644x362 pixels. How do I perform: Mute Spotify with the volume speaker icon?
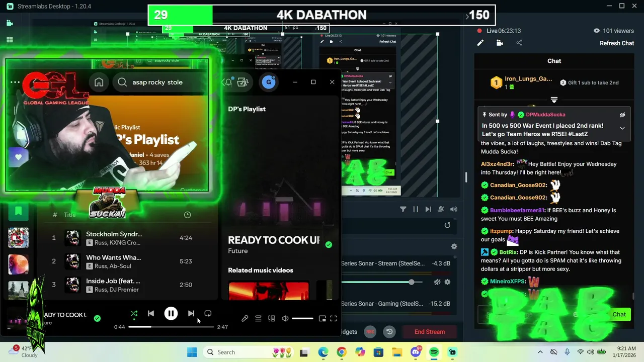coord(285,318)
